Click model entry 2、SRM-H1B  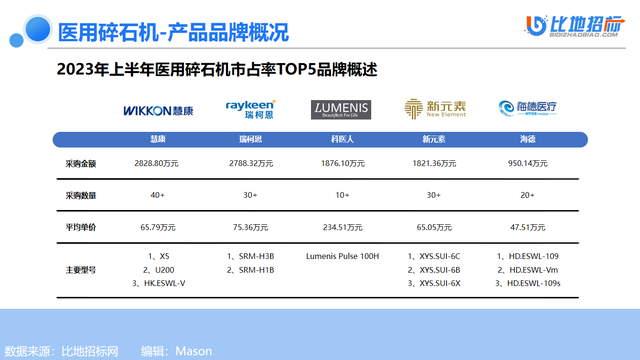point(251,270)
